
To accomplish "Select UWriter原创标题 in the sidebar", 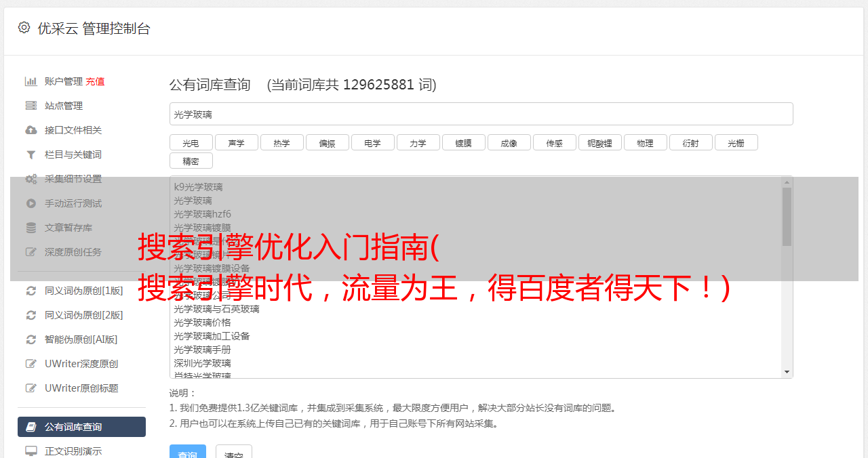I will point(81,388).
